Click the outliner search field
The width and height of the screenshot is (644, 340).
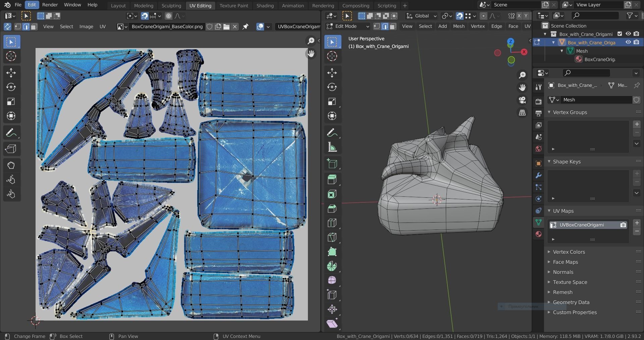595,15
